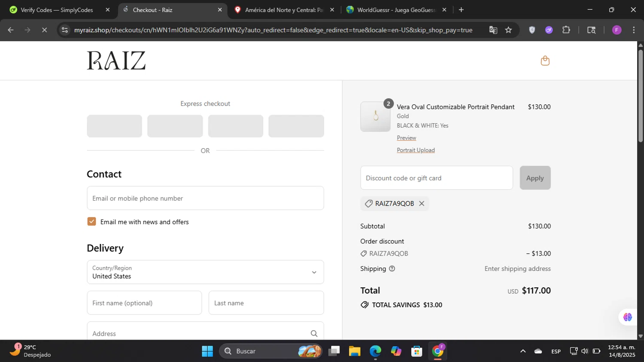
Task: Click the browser back arrow
Action: point(11,30)
